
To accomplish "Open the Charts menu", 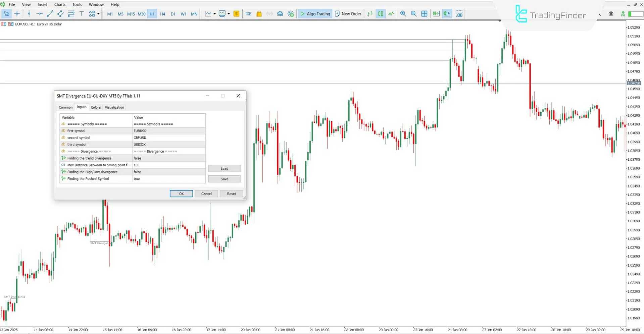I will click(x=60, y=4).
